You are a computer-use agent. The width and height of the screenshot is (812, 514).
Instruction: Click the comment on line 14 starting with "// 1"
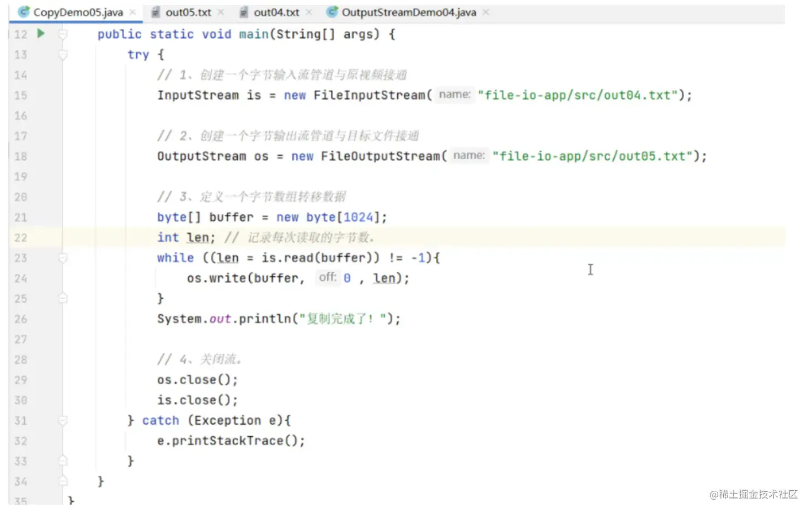pyautogui.click(x=282, y=75)
